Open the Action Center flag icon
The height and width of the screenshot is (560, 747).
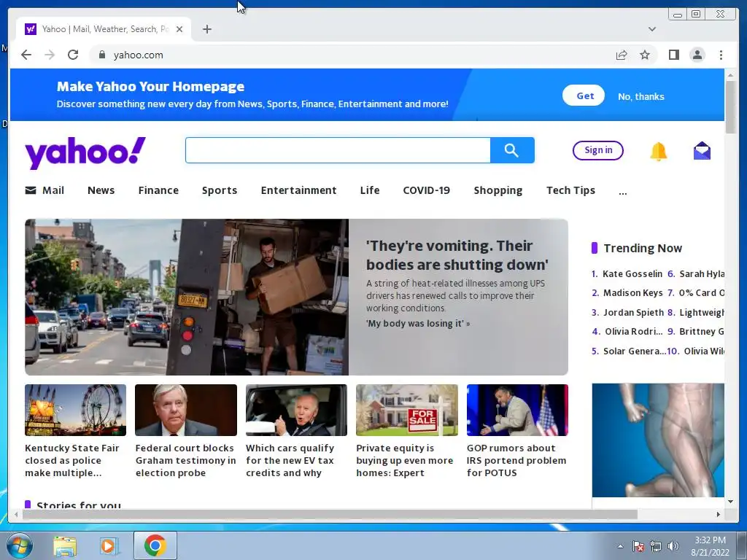tap(638, 546)
